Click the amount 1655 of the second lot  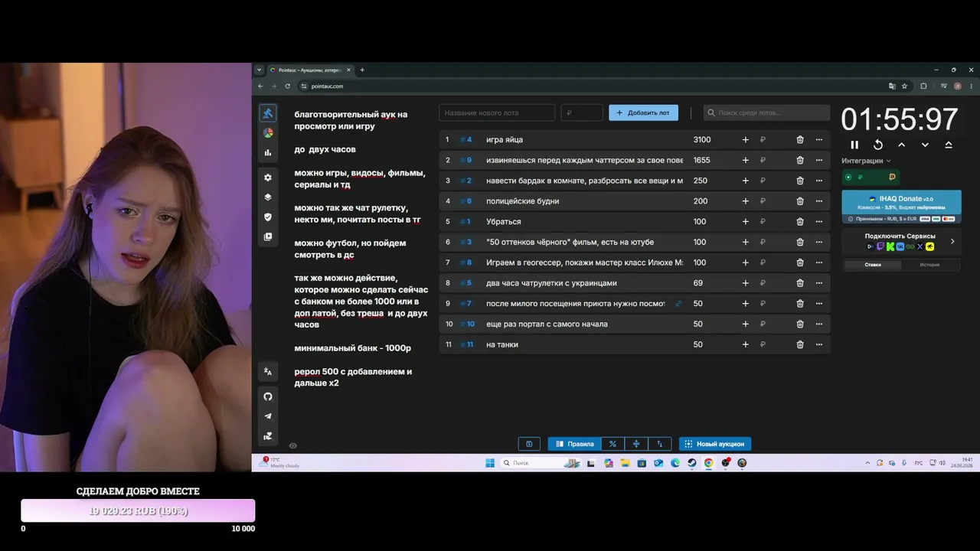click(x=701, y=160)
